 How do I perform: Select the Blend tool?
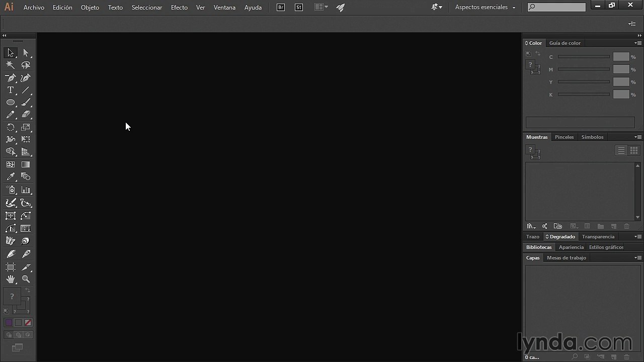tap(26, 176)
